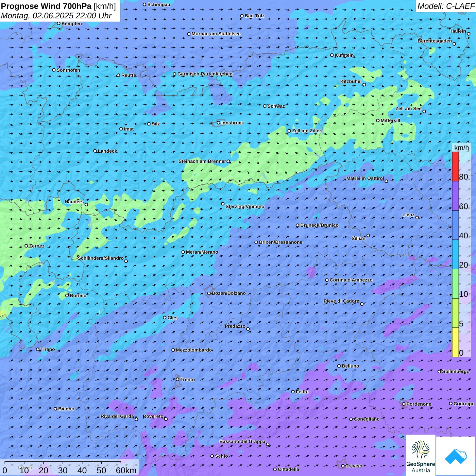
Task: Click the Sillian label
Action: 358,238
